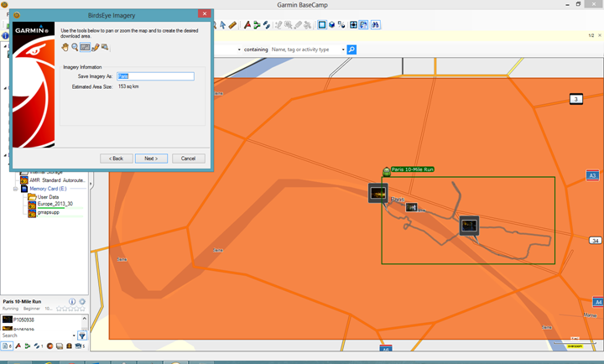The image size is (604, 364).
Task: Select the Measure ruler tool
Action: (232, 25)
